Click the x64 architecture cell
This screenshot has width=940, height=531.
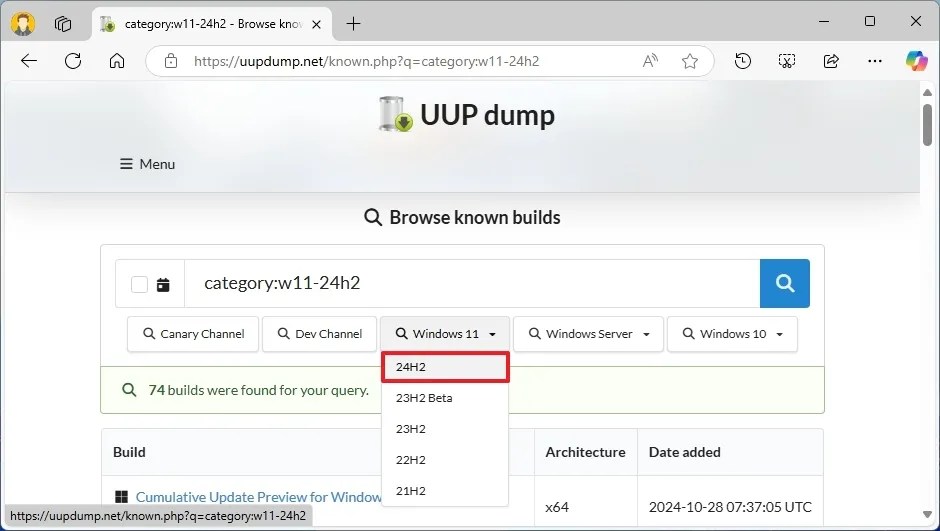(x=557, y=507)
